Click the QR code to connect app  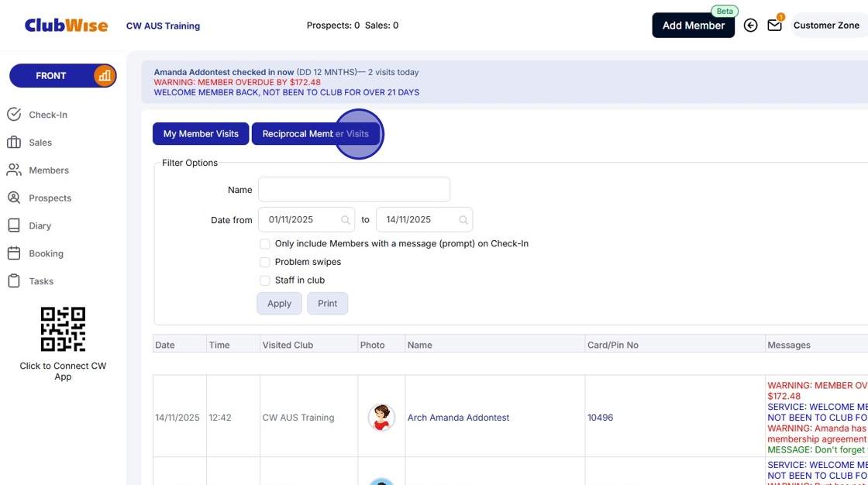pyautogui.click(x=63, y=329)
